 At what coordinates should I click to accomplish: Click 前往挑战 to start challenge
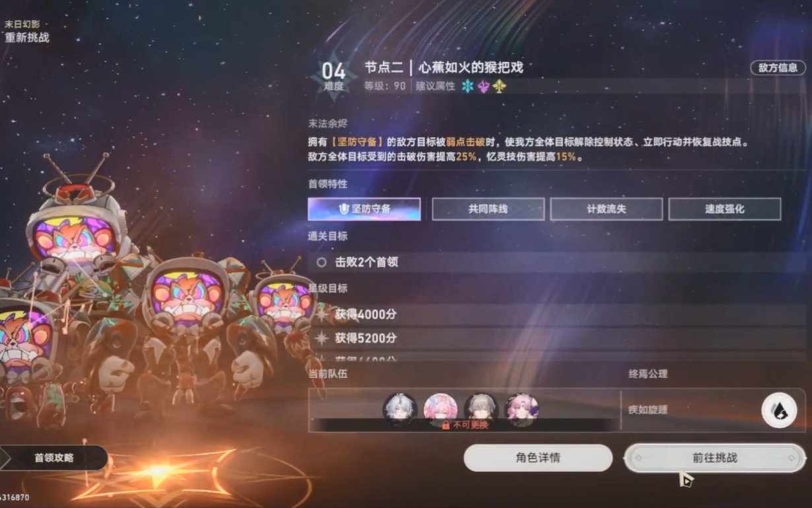click(715, 458)
